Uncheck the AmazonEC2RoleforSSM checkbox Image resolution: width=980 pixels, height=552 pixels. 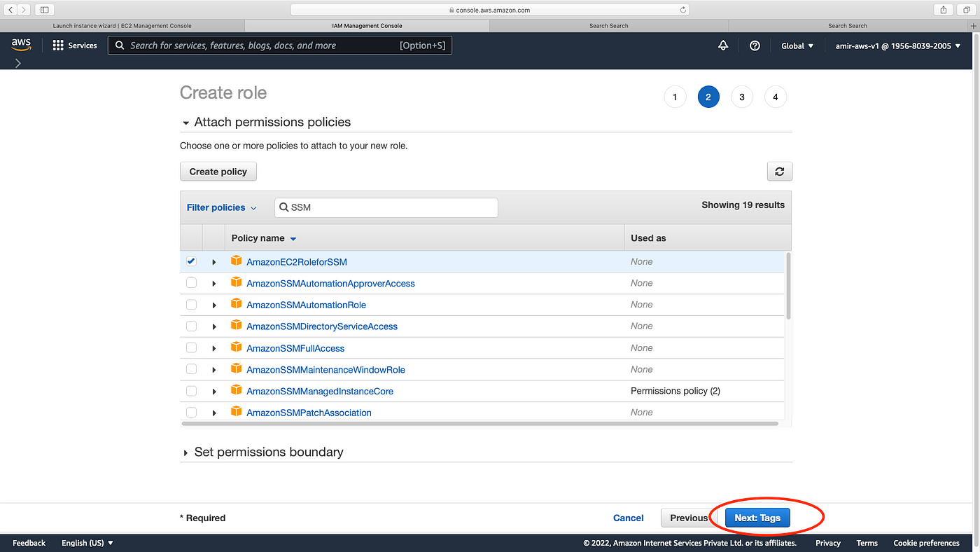pyautogui.click(x=191, y=261)
